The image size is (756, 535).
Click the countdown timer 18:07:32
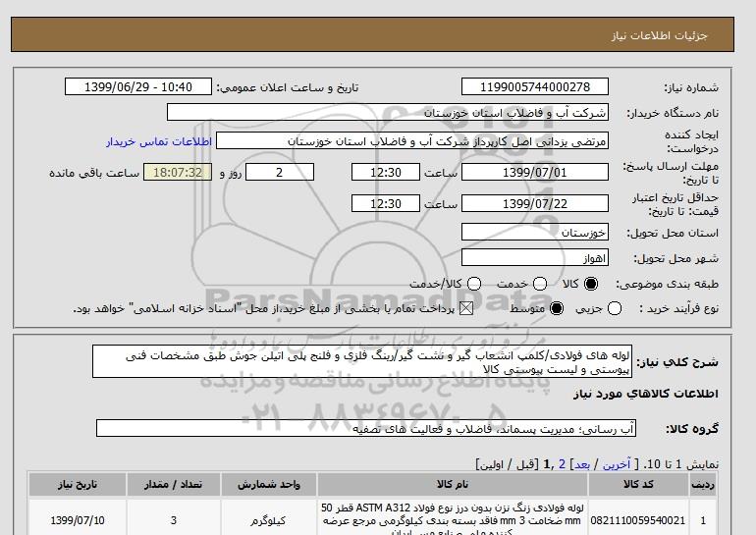coord(178,172)
